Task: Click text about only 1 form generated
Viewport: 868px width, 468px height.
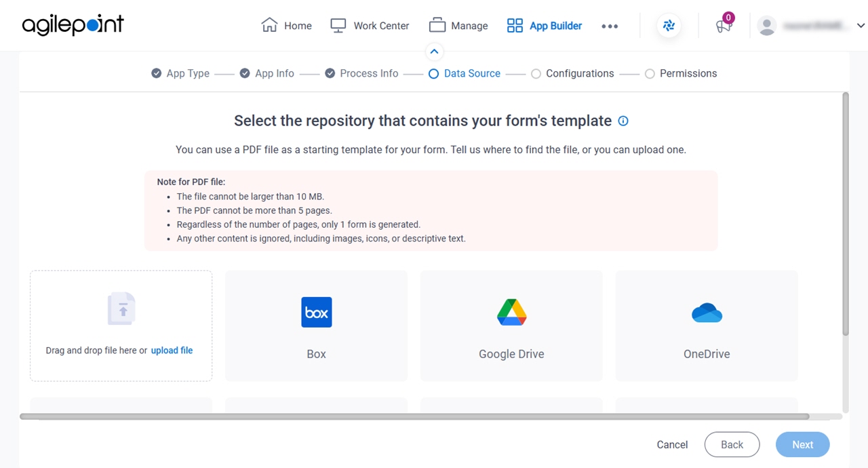Action: [x=298, y=225]
